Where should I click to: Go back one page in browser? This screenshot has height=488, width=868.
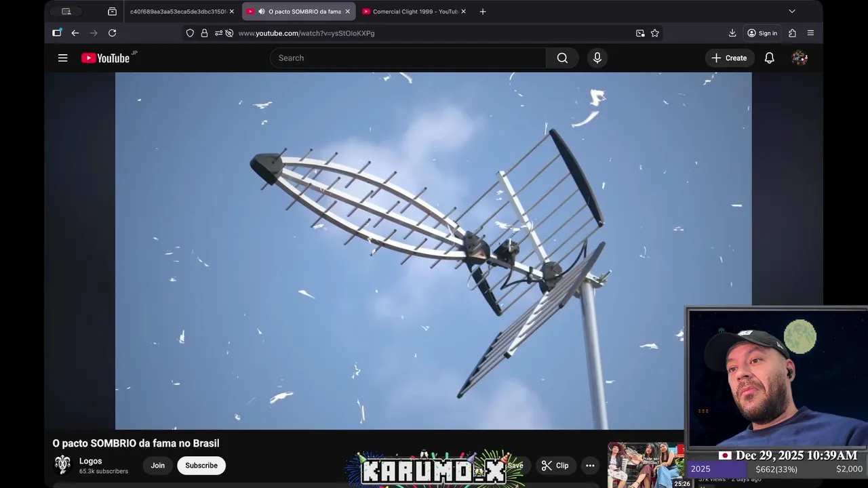75,33
